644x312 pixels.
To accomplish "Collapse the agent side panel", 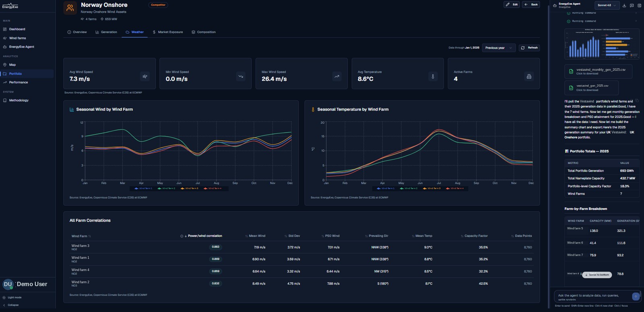I will click(x=639, y=5).
